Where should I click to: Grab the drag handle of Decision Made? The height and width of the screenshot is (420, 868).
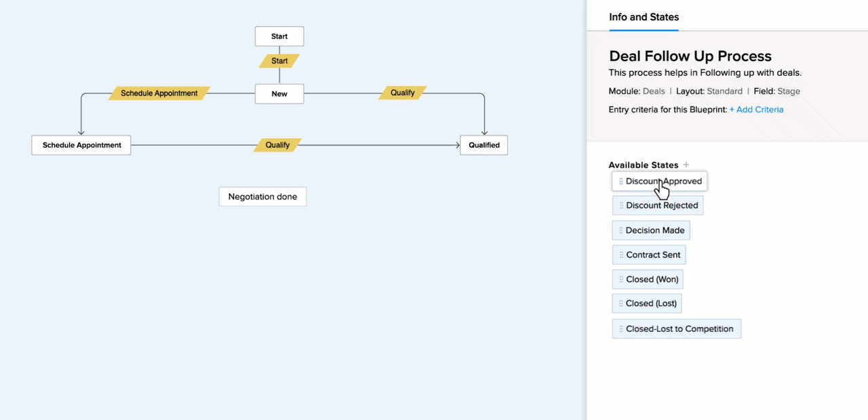point(620,230)
